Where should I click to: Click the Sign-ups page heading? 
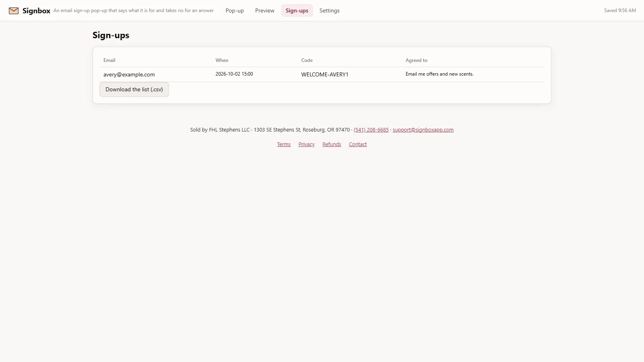click(x=111, y=35)
